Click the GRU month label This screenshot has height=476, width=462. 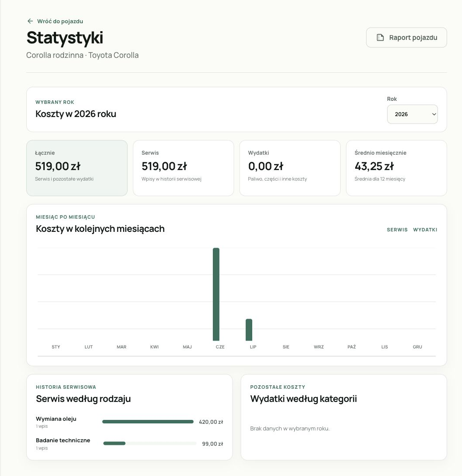coord(417,347)
